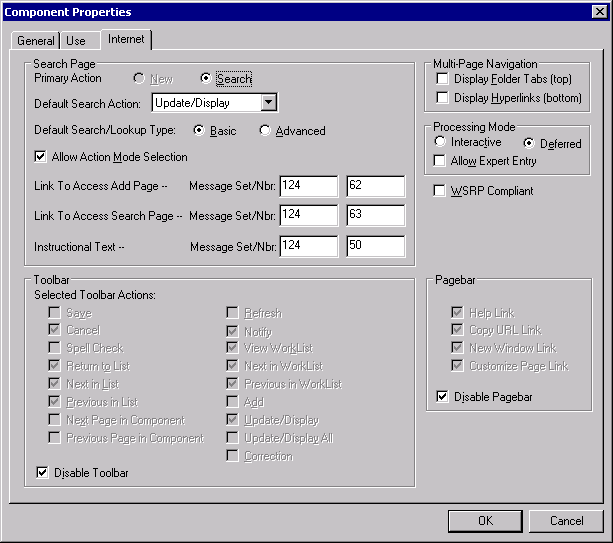Toggle the Help Link pagebar checkbox
The image size is (613, 543).
[457, 312]
